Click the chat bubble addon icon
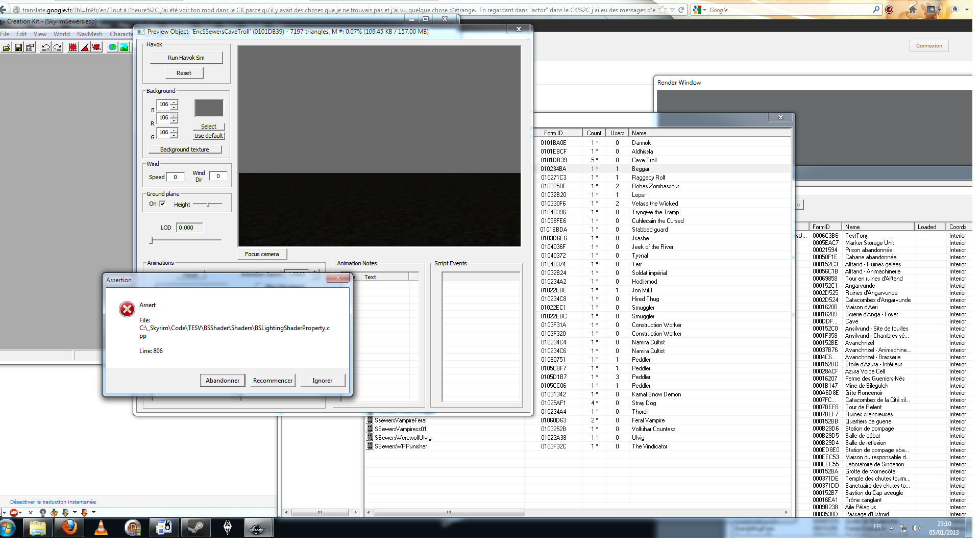Viewport: 980px width, 551px height. pos(955,10)
